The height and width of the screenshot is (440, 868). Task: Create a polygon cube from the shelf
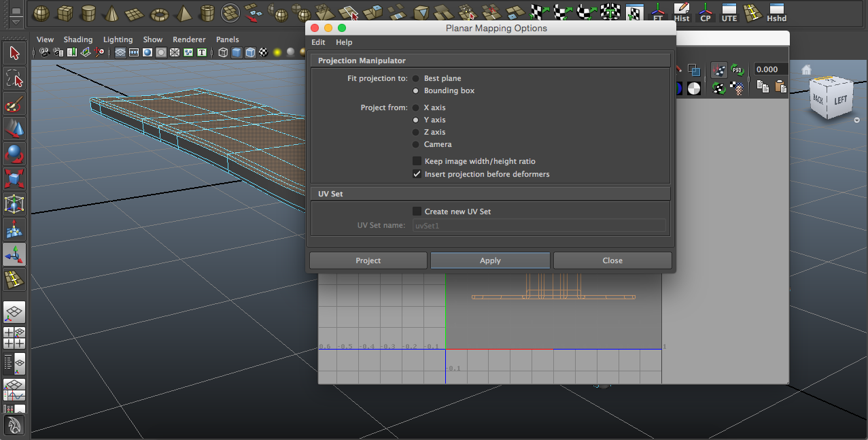tap(65, 12)
